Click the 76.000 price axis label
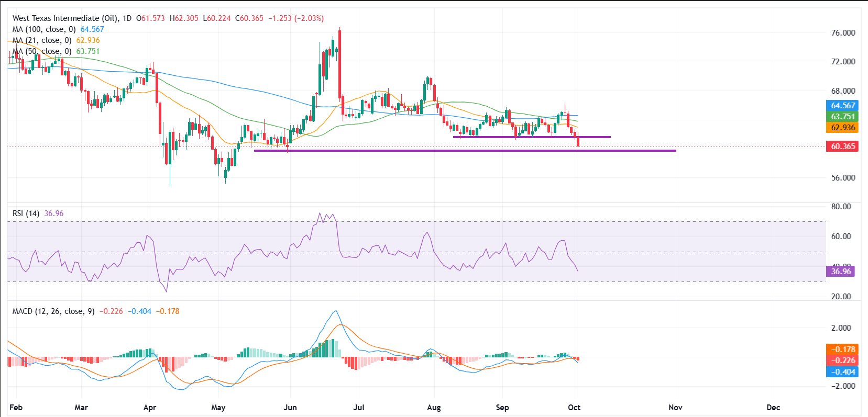The width and height of the screenshot is (868, 417). click(x=843, y=33)
